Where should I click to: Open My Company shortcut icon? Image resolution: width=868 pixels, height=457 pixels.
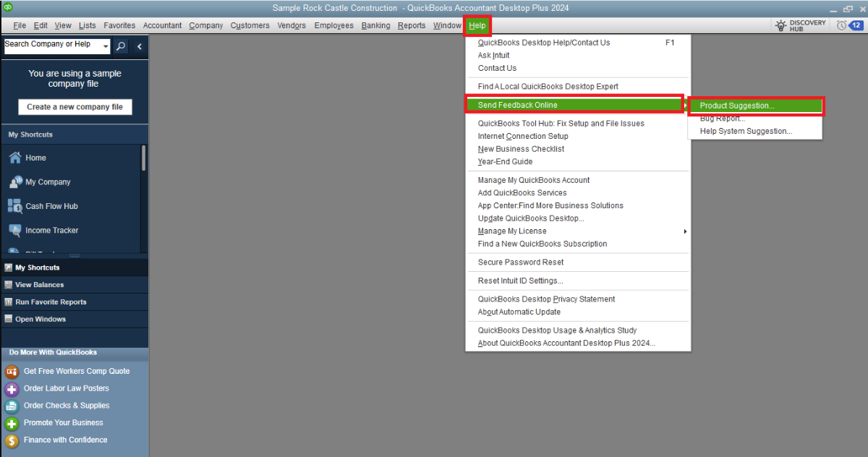[x=14, y=182]
